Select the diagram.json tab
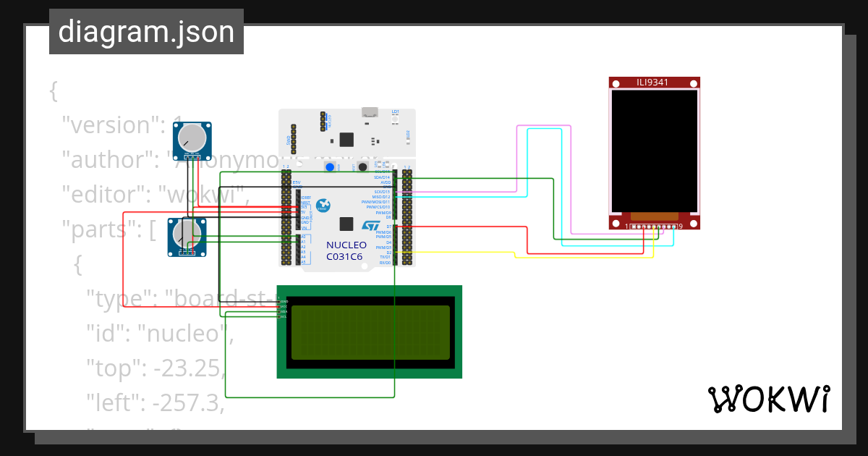This screenshot has width=868, height=456. [146, 31]
